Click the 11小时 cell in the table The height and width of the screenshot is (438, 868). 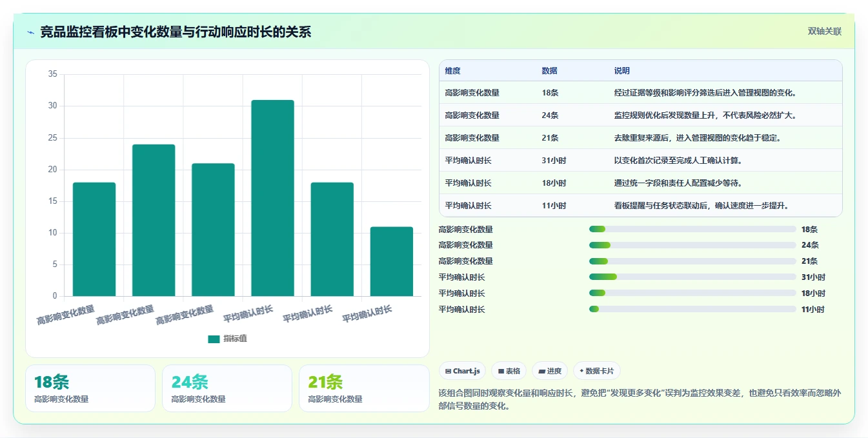coord(554,206)
